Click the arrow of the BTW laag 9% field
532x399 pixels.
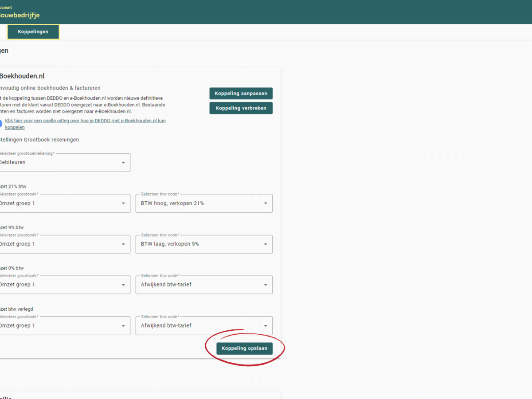pos(266,244)
